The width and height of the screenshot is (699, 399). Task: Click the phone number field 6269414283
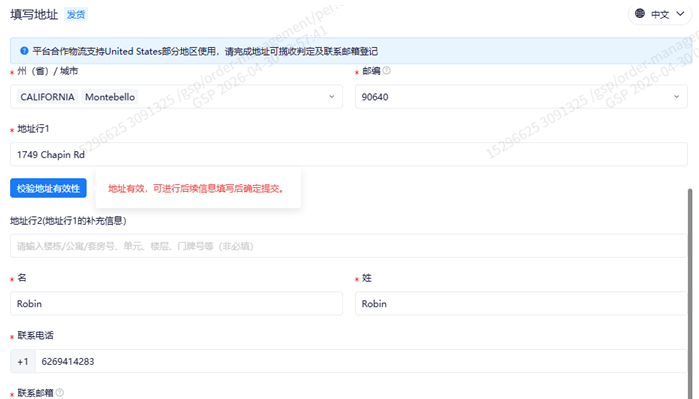point(361,361)
